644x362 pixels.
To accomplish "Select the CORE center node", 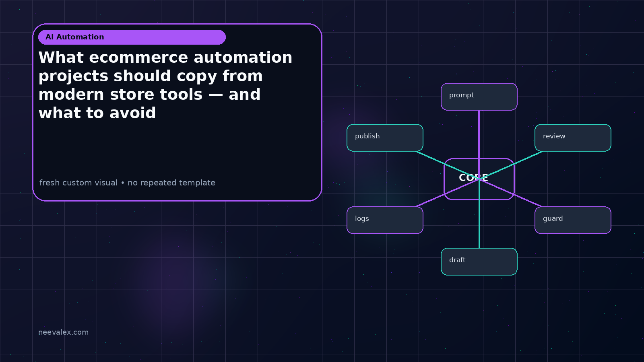I will coord(479,179).
